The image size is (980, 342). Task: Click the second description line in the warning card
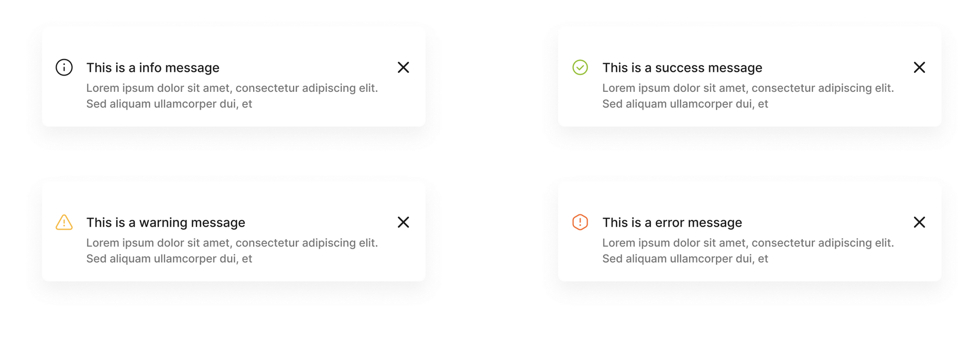169,259
